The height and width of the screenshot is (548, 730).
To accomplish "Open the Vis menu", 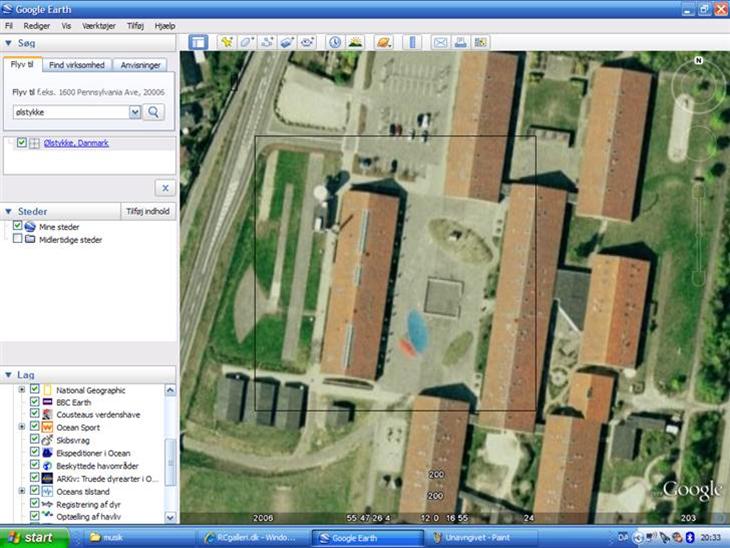I will pos(66,26).
